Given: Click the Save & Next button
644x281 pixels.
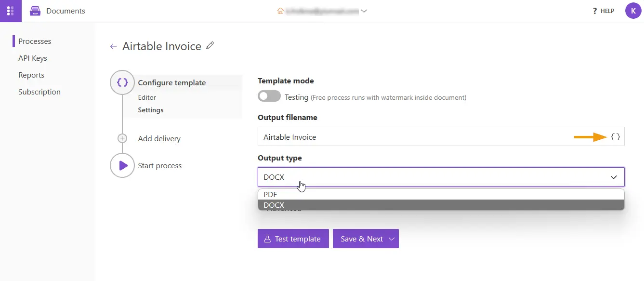Looking at the screenshot, I should coord(366,239).
